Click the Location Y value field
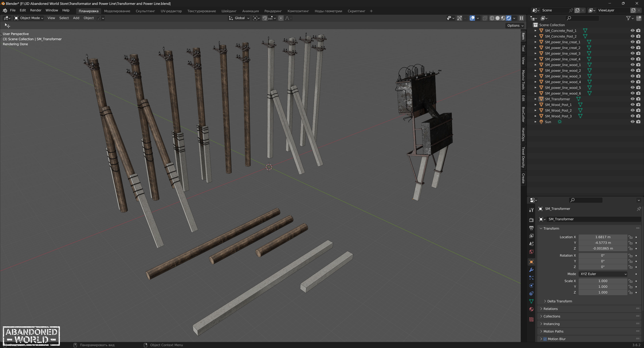Image resolution: width=644 pixels, height=348 pixels. click(603, 243)
